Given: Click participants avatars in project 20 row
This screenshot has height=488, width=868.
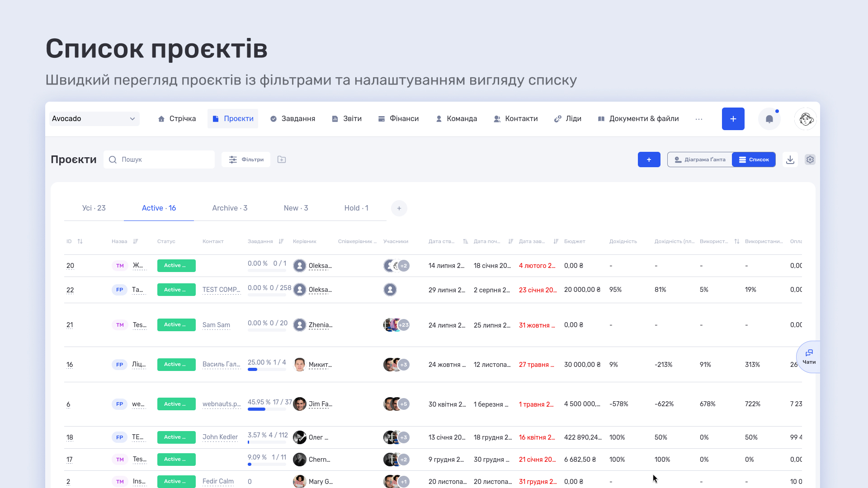Looking at the screenshot, I should pos(396,266).
